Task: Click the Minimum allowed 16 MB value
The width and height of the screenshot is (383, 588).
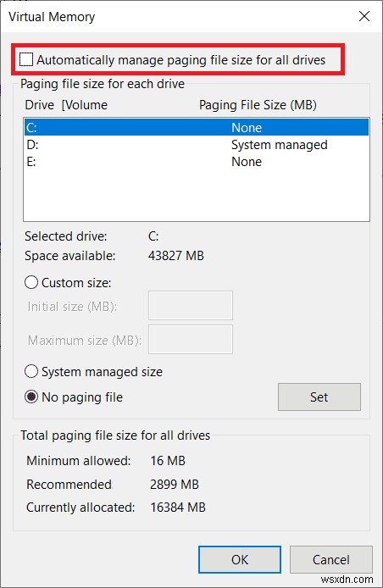Action: click(168, 461)
